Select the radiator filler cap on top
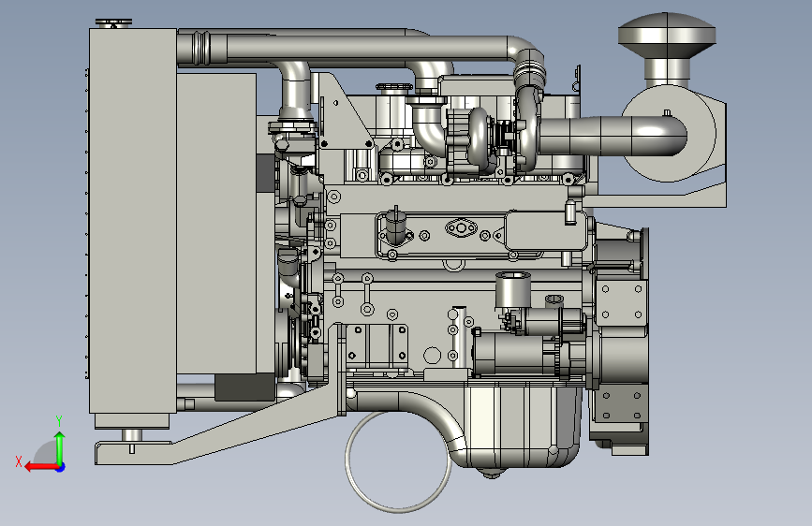 click(113, 22)
